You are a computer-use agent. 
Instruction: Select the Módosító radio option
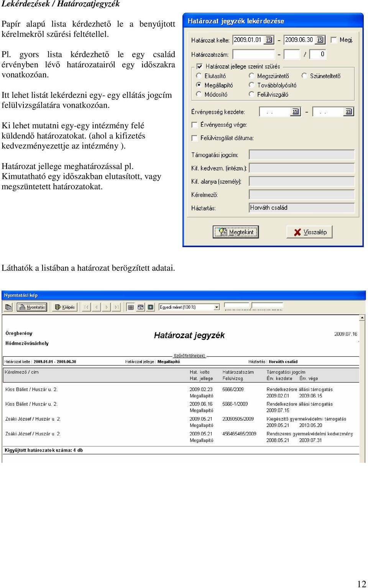pyautogui.click(x=199, y=94)
